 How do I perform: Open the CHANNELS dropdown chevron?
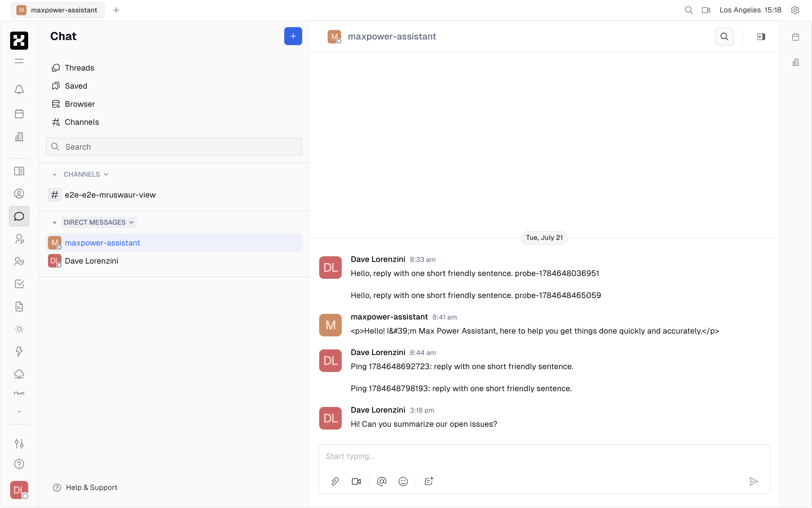tap(106, 174)
